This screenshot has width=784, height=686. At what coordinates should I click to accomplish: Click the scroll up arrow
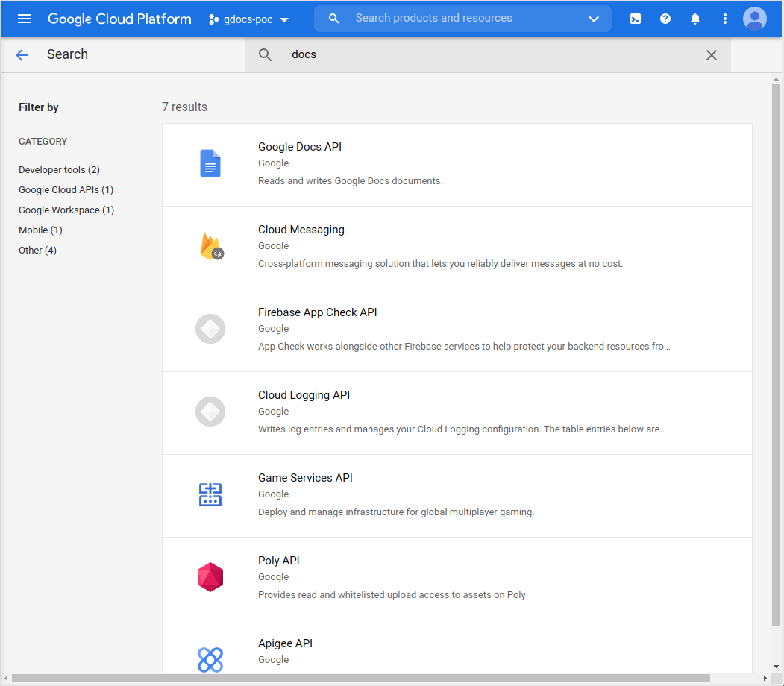coord(776,79)
